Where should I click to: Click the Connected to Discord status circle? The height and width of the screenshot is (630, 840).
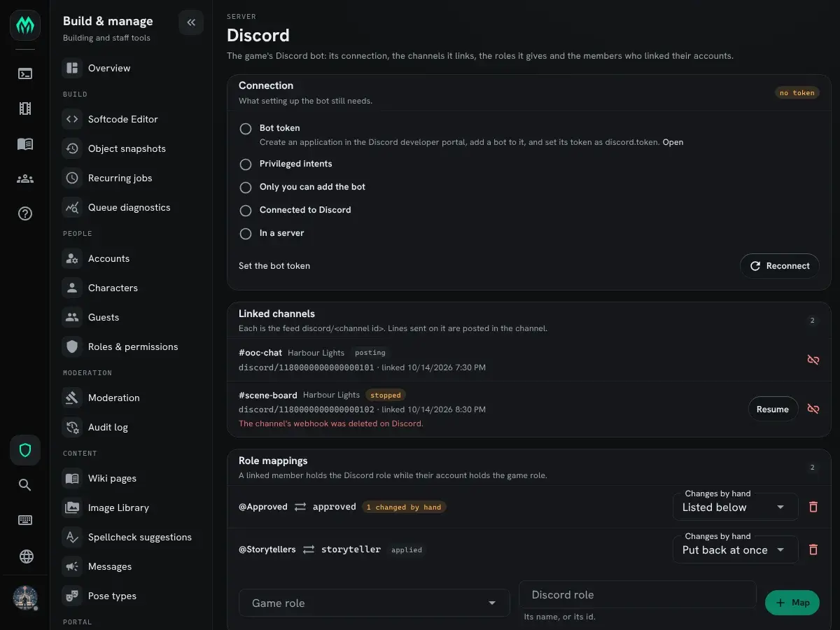246,211
